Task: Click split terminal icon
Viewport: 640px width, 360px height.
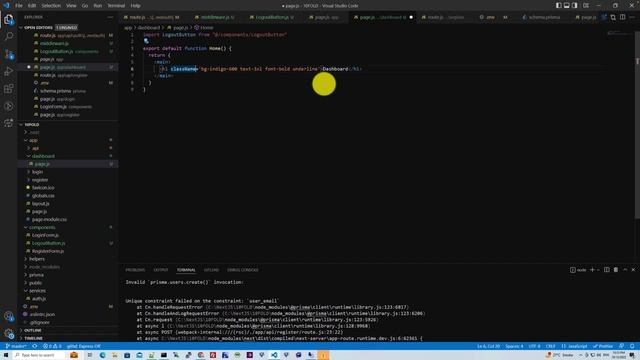Action: click(607, 270)
